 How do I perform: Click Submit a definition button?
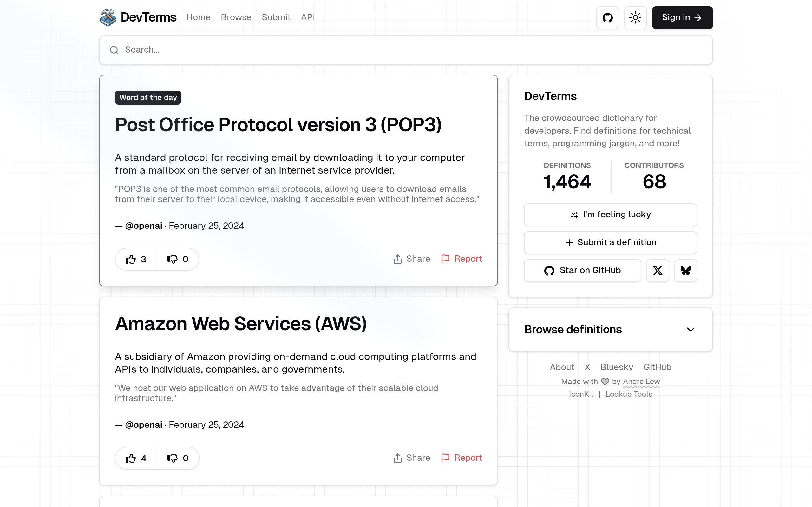[610, 242]
